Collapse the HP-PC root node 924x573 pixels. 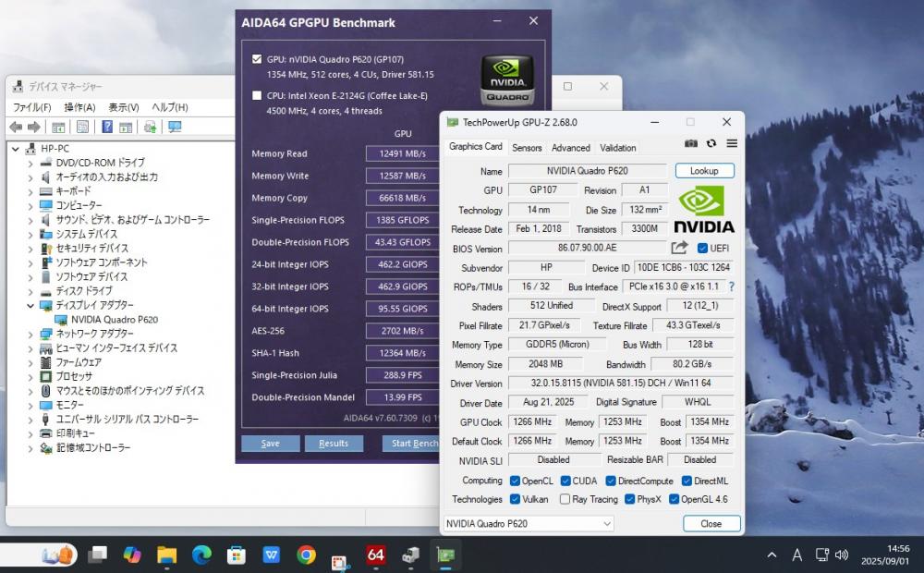point(16,149)
